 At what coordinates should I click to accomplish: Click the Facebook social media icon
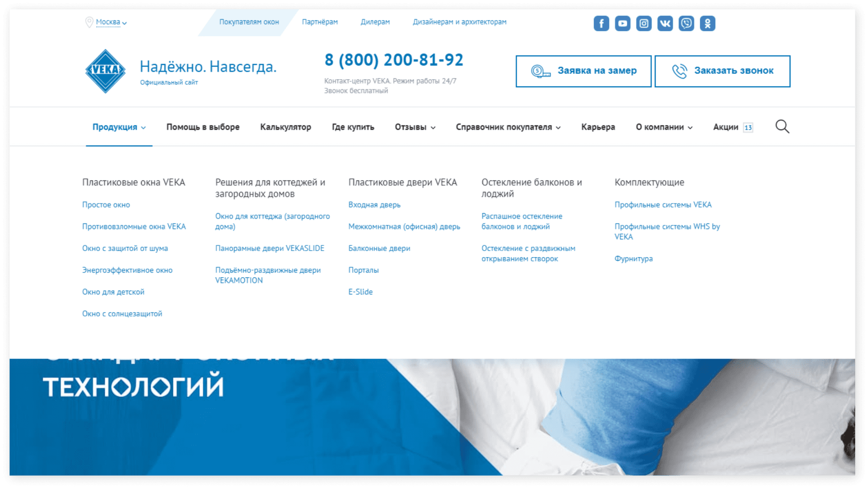coord(601,22)
